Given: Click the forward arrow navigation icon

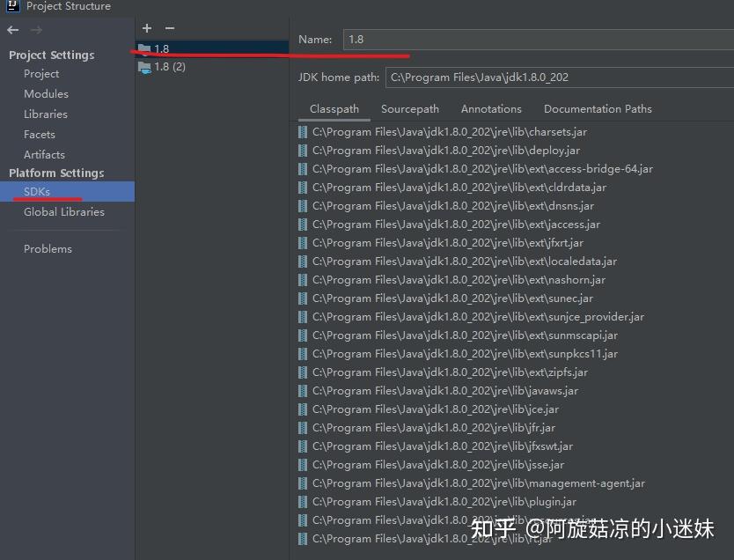Looking at the screenshot, I should (x=36, y=30).
